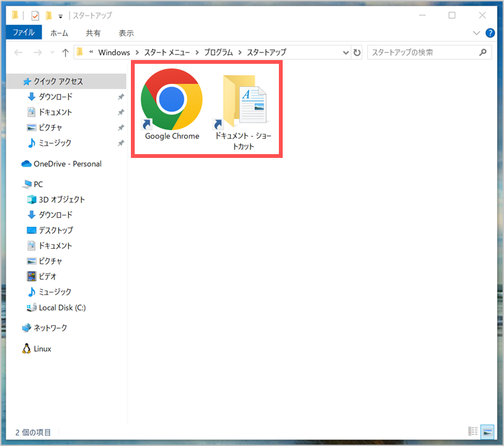Click the Properties quick access icon
This screenshot has width=504, height=446.
[x=35, y=15]
